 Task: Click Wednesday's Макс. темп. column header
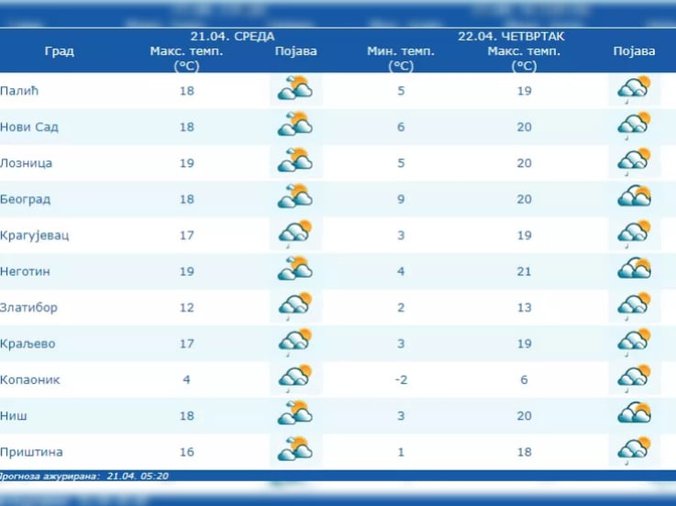pos(187,58)
